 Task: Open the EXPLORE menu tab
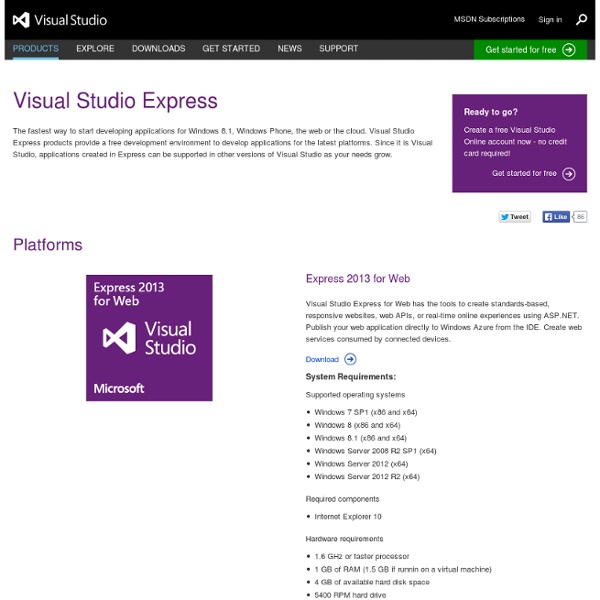(x=95, y=49)
